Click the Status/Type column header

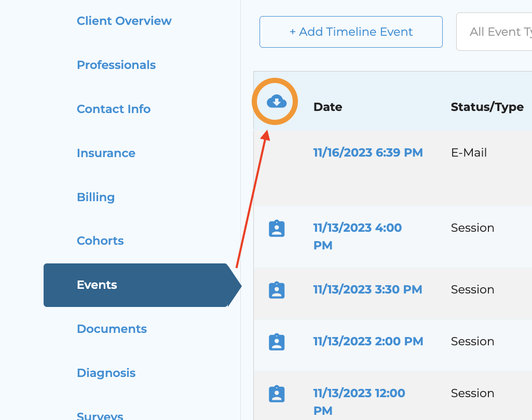[487, 107]
